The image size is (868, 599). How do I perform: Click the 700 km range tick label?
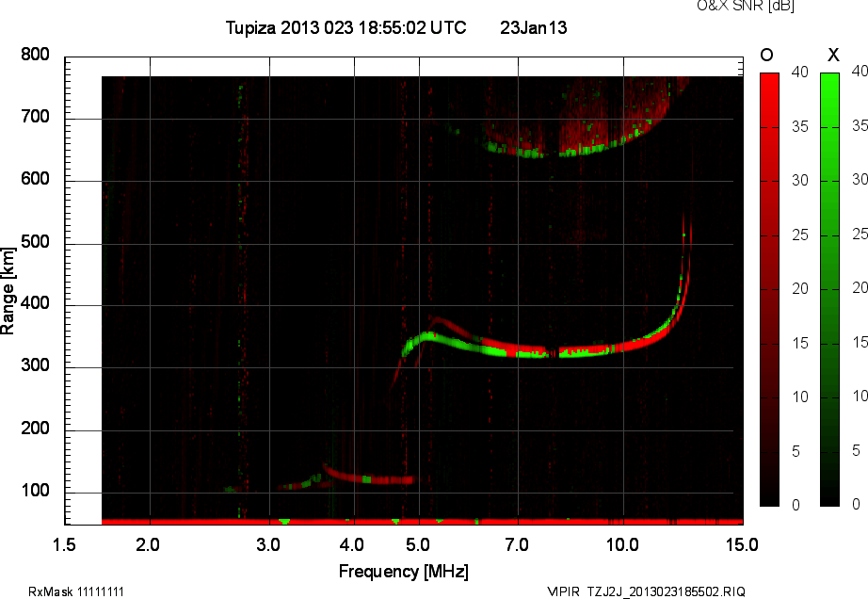[x=35, y=117]
